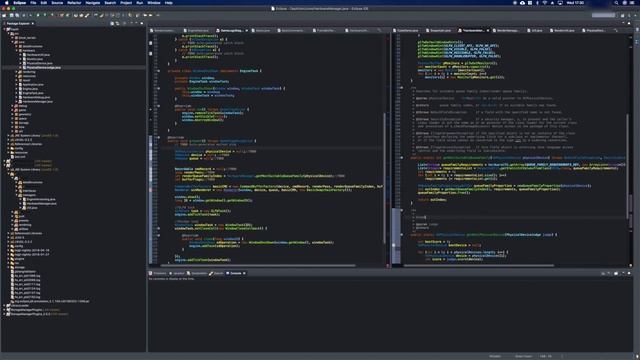Click the Open Perspective icon at top right
Image resolution: width=640 pixels, height=360 pixels.
[x=622, y=15]
